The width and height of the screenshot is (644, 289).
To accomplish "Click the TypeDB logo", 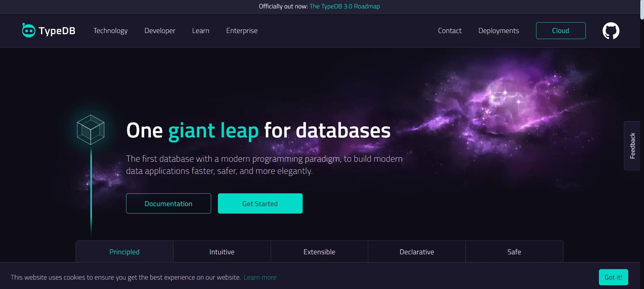I will [48, 31].
